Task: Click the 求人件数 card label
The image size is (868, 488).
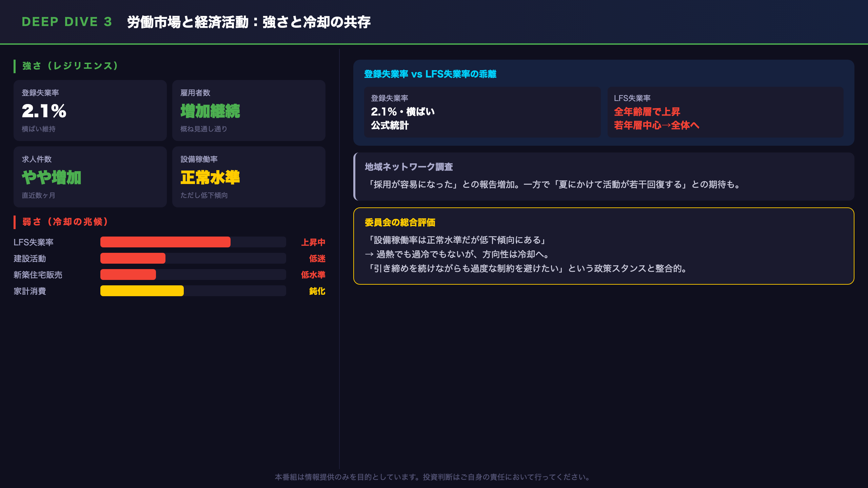Action: coord(37,159)
